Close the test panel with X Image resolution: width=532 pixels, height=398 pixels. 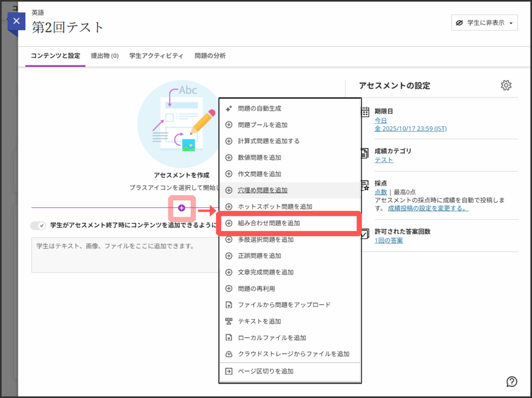[x=17, y=21]
